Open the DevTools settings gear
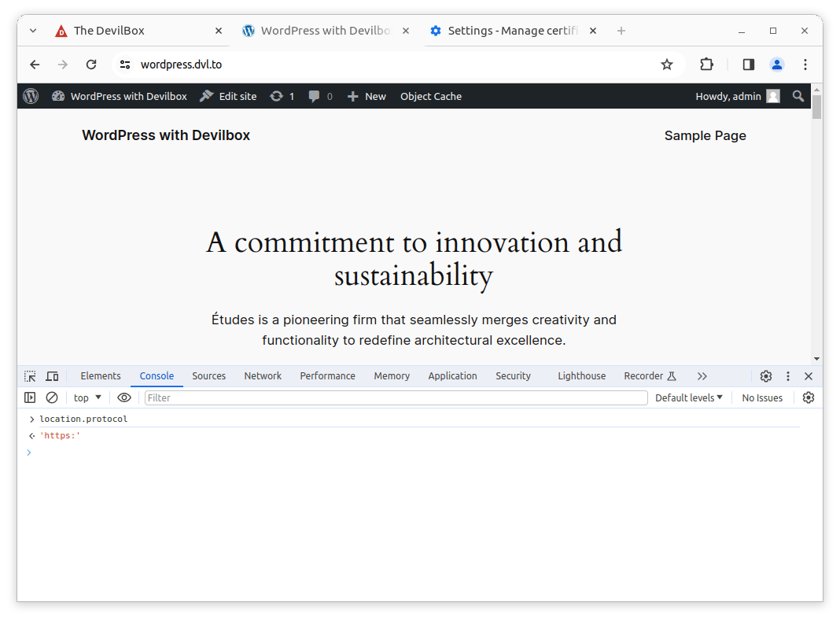The image size is (840, 621). pos(765,376)
